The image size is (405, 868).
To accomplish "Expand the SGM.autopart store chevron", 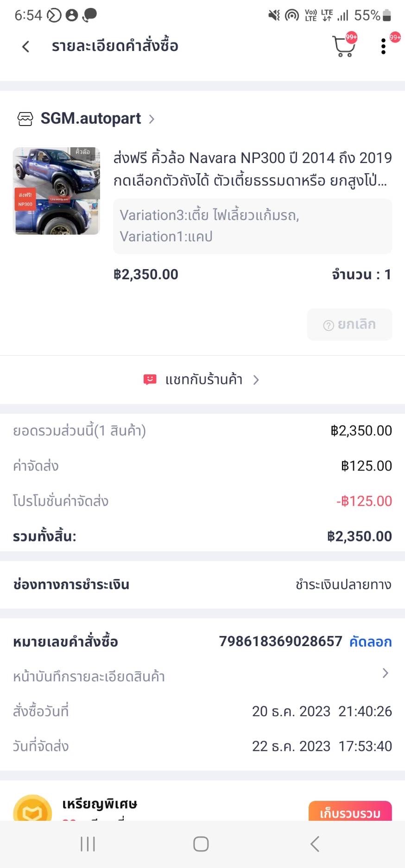I will click(152, 120).
